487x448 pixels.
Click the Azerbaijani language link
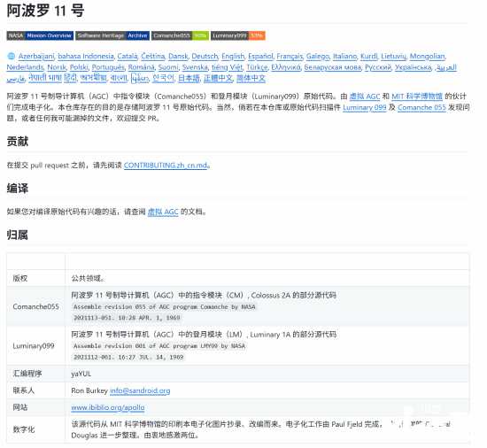[36, 56]
